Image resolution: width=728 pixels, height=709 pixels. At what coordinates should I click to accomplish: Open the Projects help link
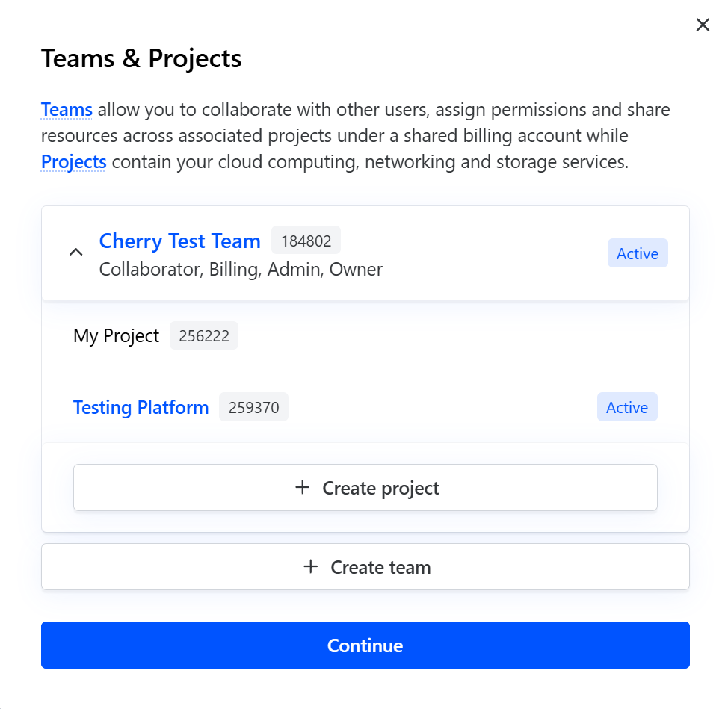73,162
